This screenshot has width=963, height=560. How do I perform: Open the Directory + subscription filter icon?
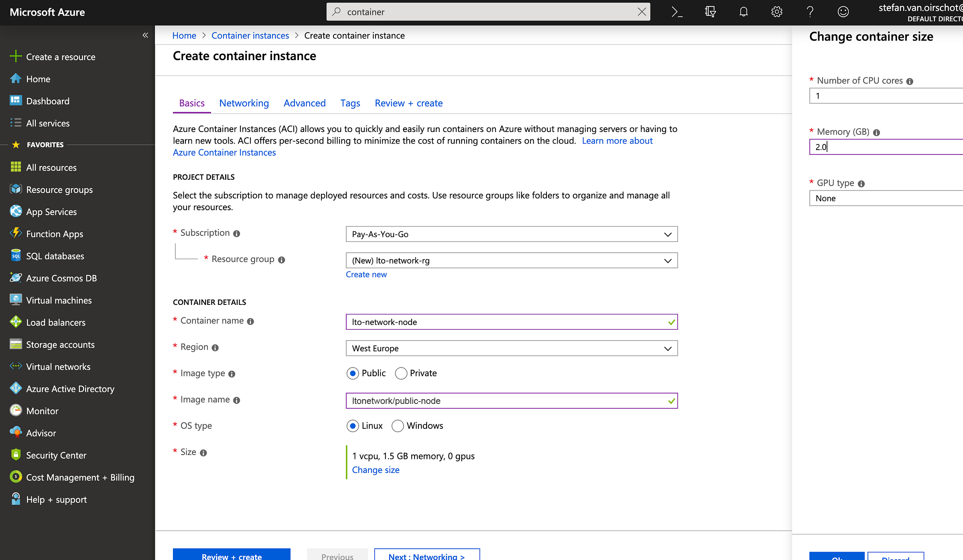(x=710, y=12)
